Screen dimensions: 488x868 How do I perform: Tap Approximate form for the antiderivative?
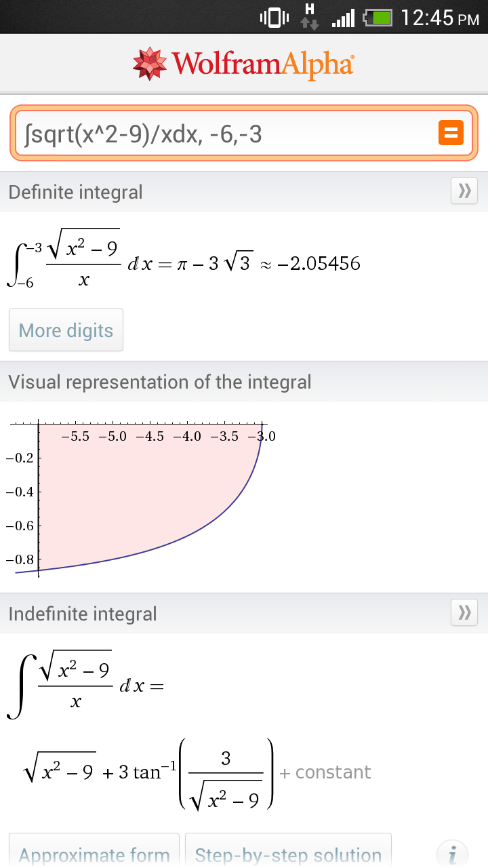coord(94,854)
